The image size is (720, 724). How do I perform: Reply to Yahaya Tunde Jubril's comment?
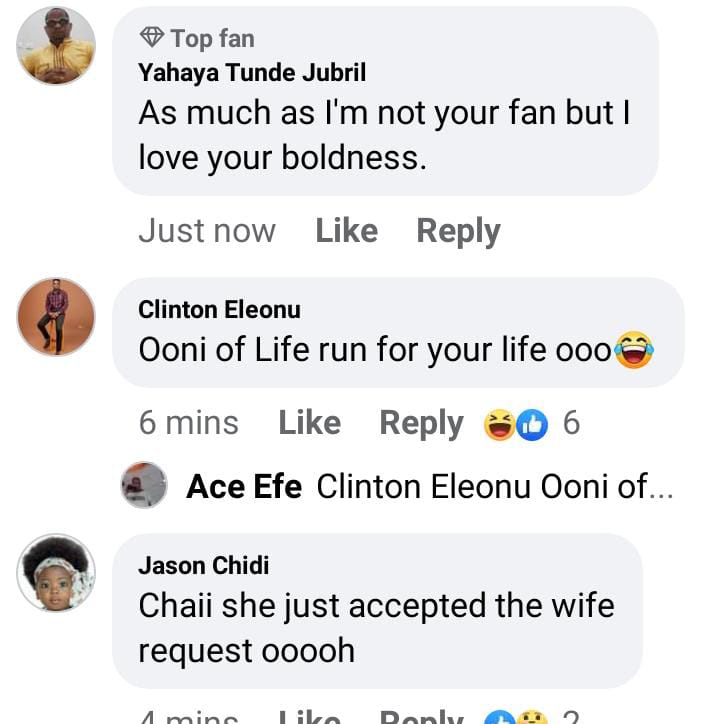pos(458,231)
